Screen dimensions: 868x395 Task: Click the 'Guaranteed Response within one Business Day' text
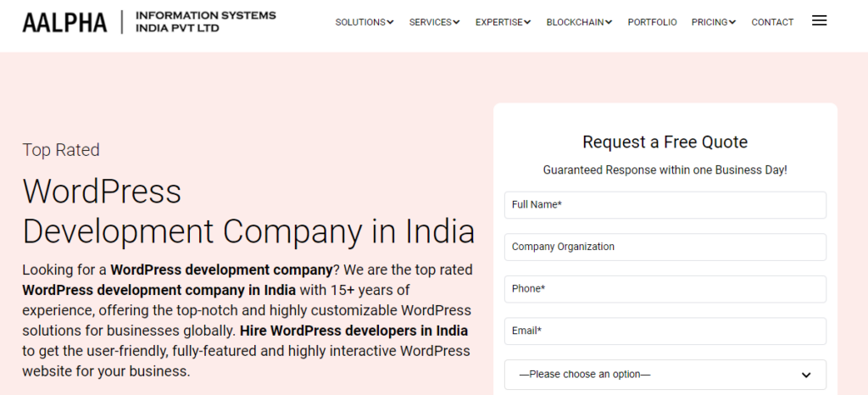665,170
